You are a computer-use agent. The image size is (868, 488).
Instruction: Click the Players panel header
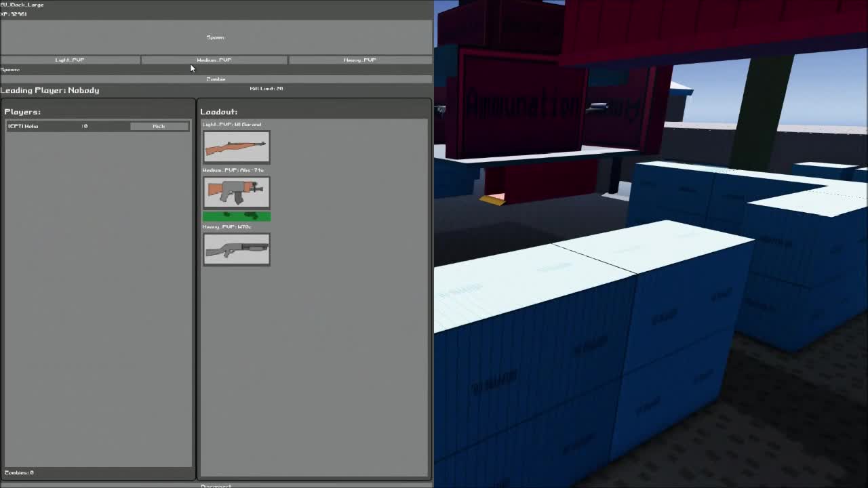(22, 112)
